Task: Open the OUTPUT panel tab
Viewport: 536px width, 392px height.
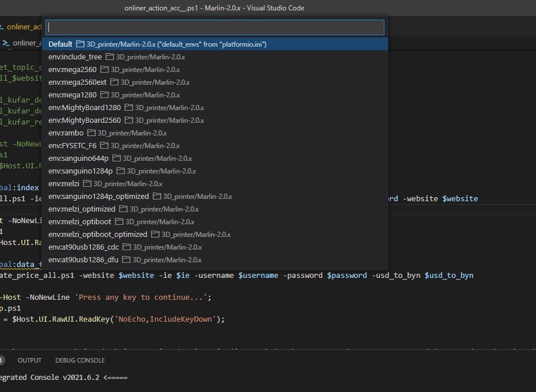Action: tap(29, 360)
